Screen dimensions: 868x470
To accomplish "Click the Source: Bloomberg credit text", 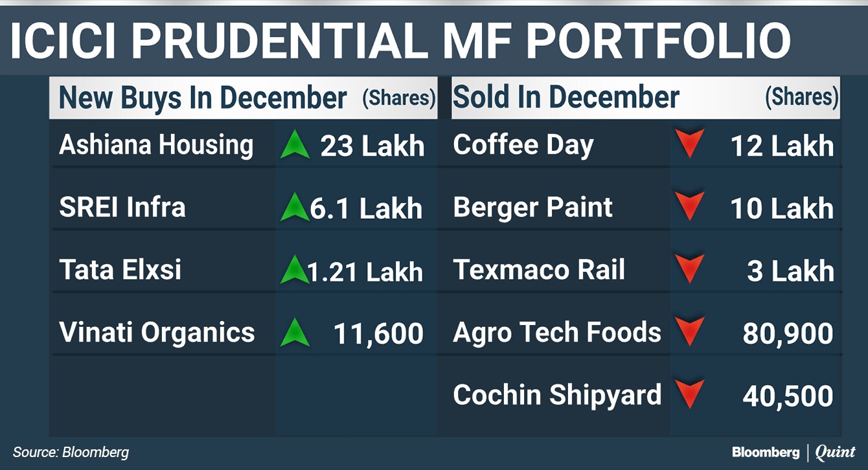I will (x=71, y=453).
